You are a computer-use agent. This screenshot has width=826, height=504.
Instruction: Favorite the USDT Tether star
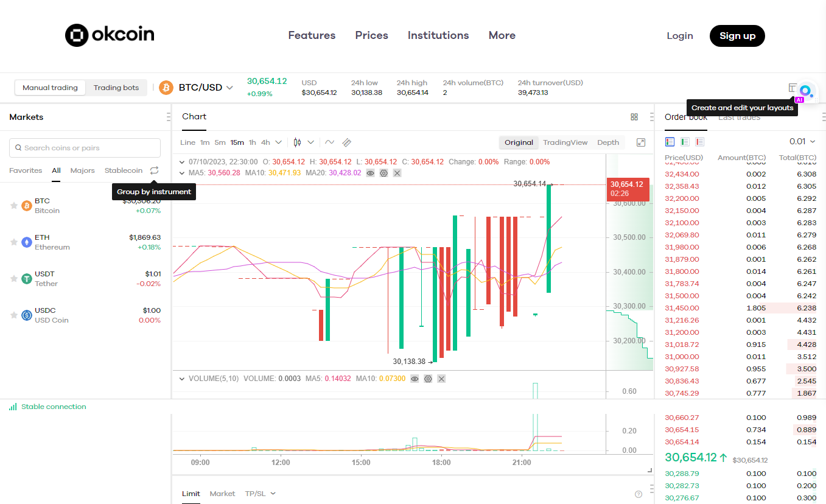click(14, 279)
